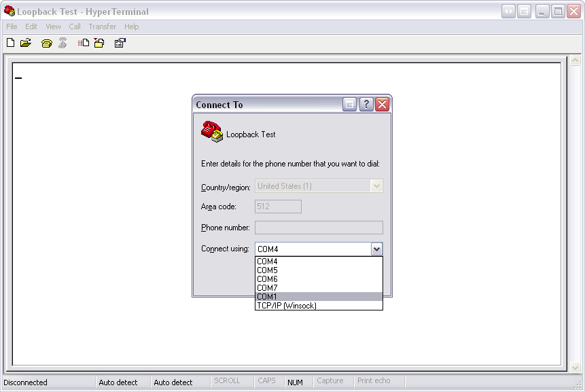Close the Connect To dialog

pos(382,104)
